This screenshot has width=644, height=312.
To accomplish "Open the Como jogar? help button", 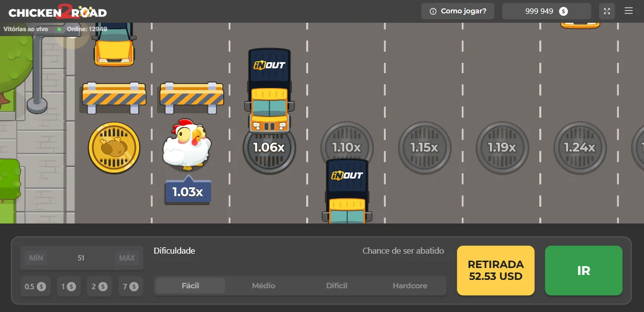I will [458, 11].
